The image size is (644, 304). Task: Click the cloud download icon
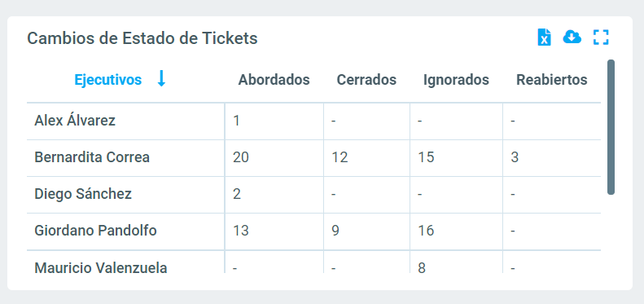tap(572, 37)
